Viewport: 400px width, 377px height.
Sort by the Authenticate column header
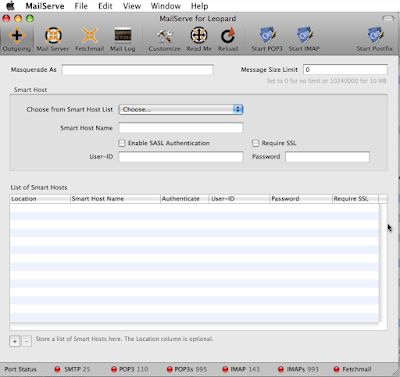[185, 199]
